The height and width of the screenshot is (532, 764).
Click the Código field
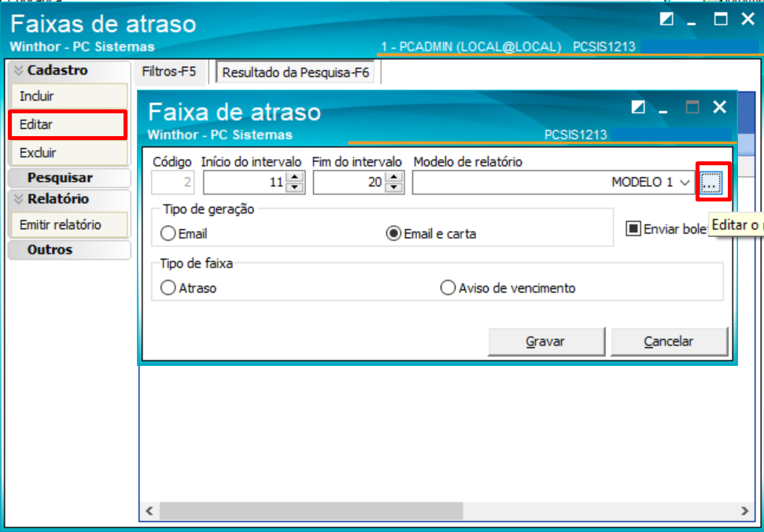coord(173,183)
